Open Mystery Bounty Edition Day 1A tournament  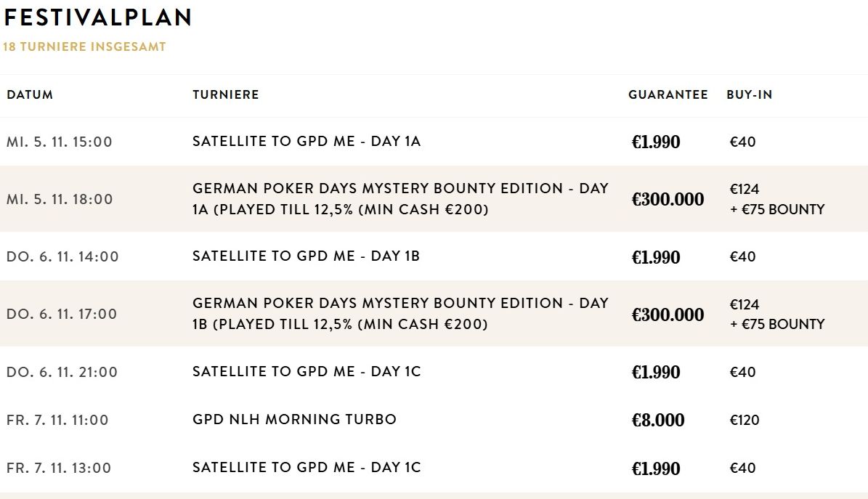[399, 199]
